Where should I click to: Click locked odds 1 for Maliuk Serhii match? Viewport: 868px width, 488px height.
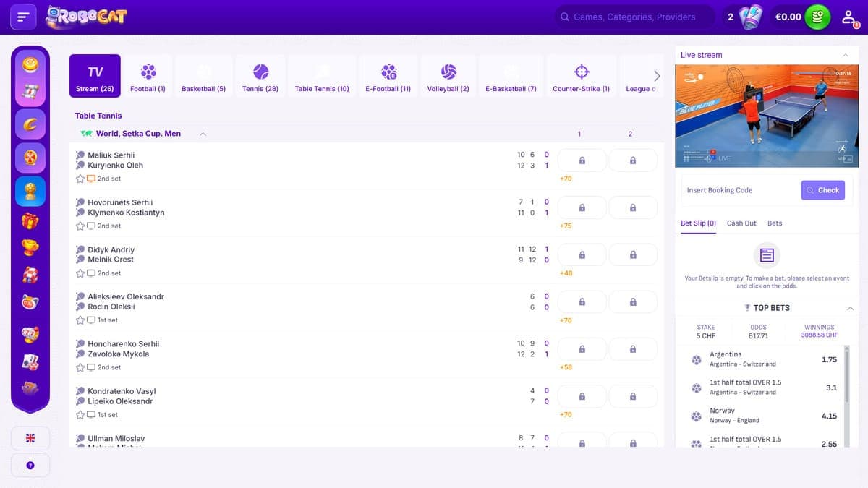[582, 160]
